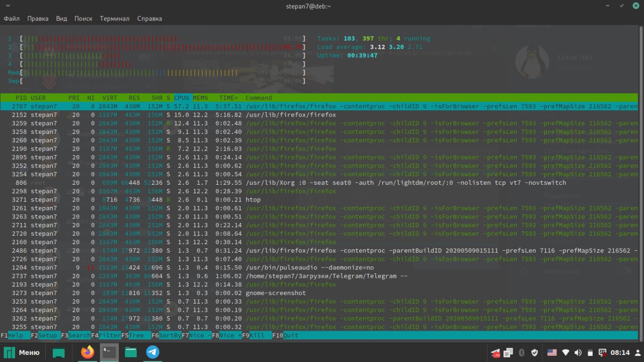Viewport: 644px width, 362px height.
Task: Click the battery tray icon
Action: [590, 352]
